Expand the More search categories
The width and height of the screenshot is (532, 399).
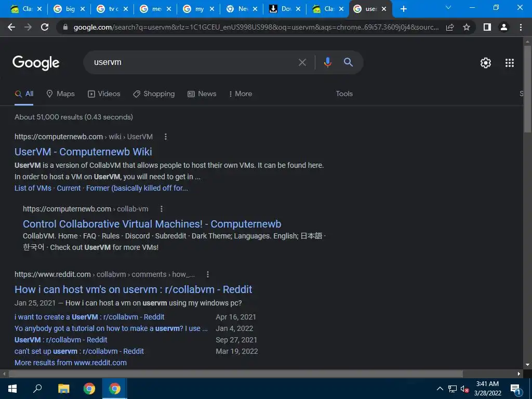240,94
